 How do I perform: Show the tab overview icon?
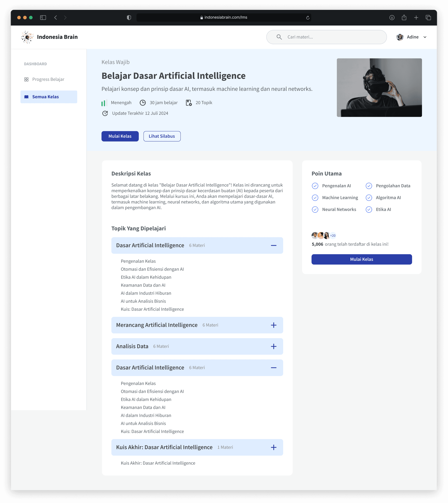428,17
